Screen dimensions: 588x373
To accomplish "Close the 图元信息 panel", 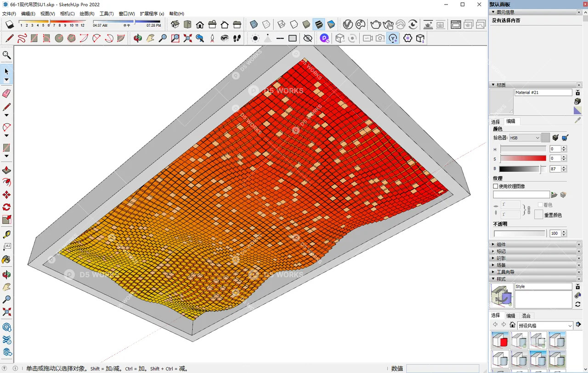I will pyautogui.click(x=579, y=12).
